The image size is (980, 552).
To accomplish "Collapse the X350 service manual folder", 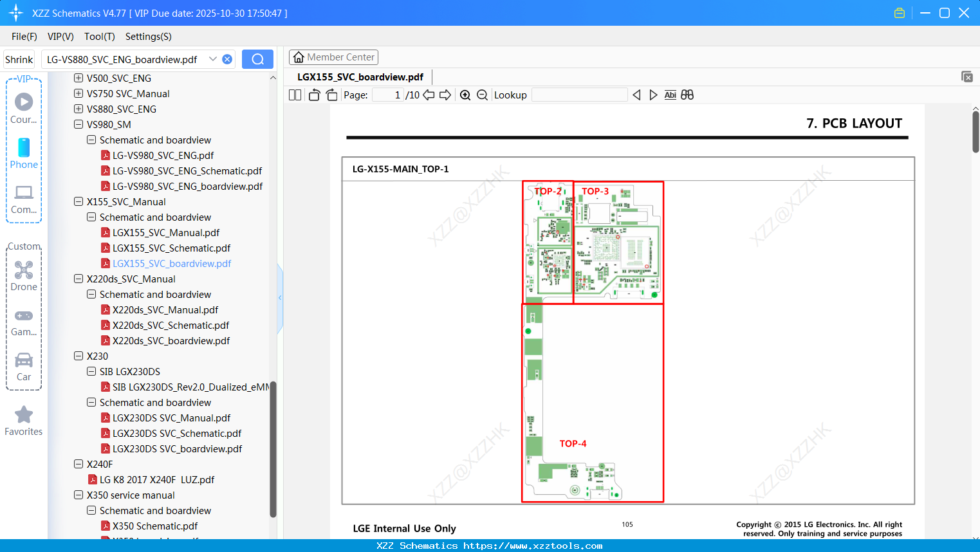I will click(x=79, y=495).
